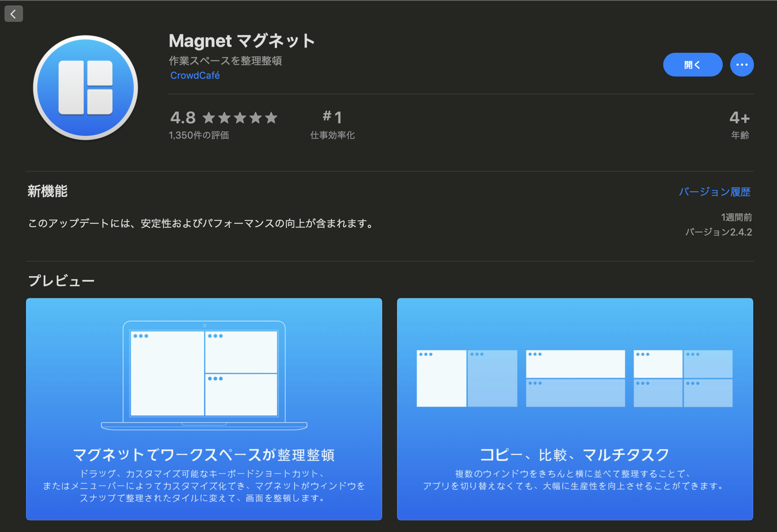Click the update notes text このアップデートには
This screenshot has height=532, width=777.
pos(201,223)
